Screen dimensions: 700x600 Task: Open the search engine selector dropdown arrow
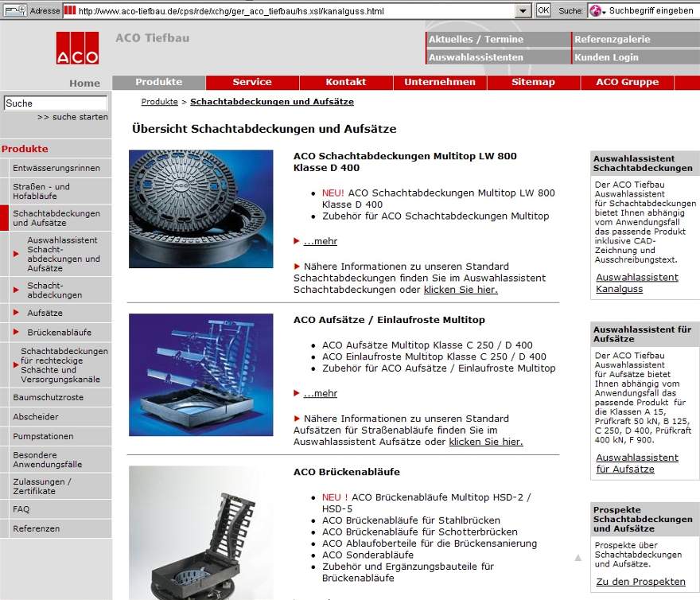click(x=605, y=11)
